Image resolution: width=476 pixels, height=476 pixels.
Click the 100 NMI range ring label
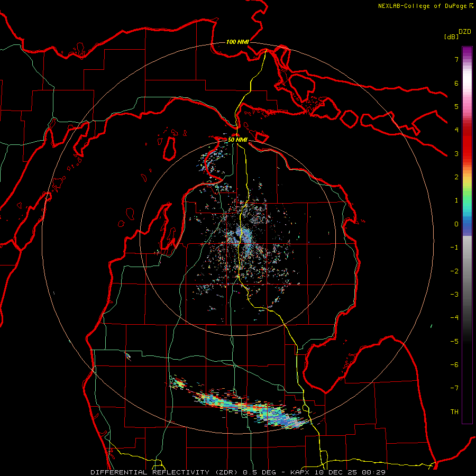[237, 42]
